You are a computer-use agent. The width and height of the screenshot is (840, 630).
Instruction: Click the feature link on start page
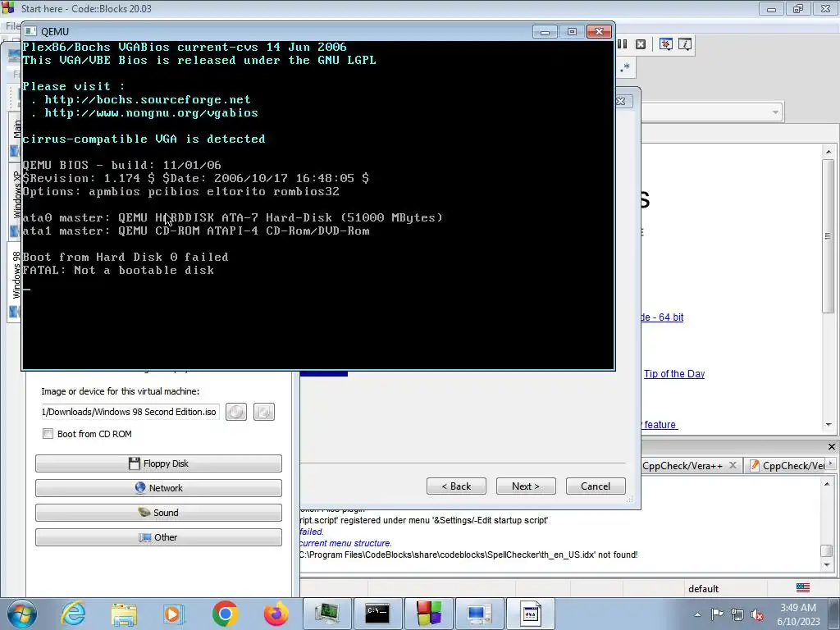[x=660, y=425]
